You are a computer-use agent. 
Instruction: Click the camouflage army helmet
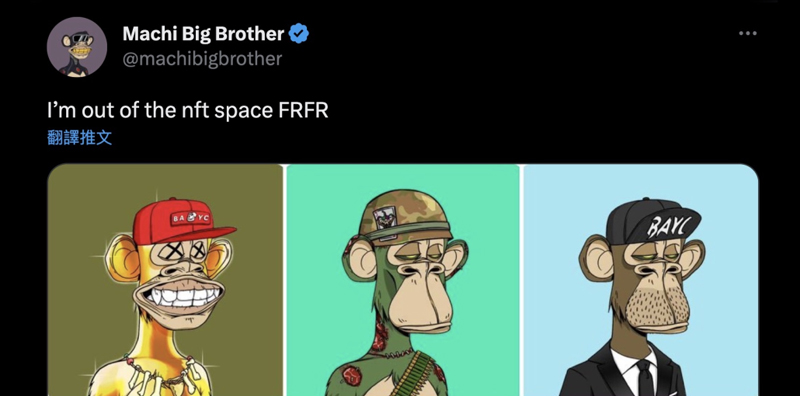[405, 215]
